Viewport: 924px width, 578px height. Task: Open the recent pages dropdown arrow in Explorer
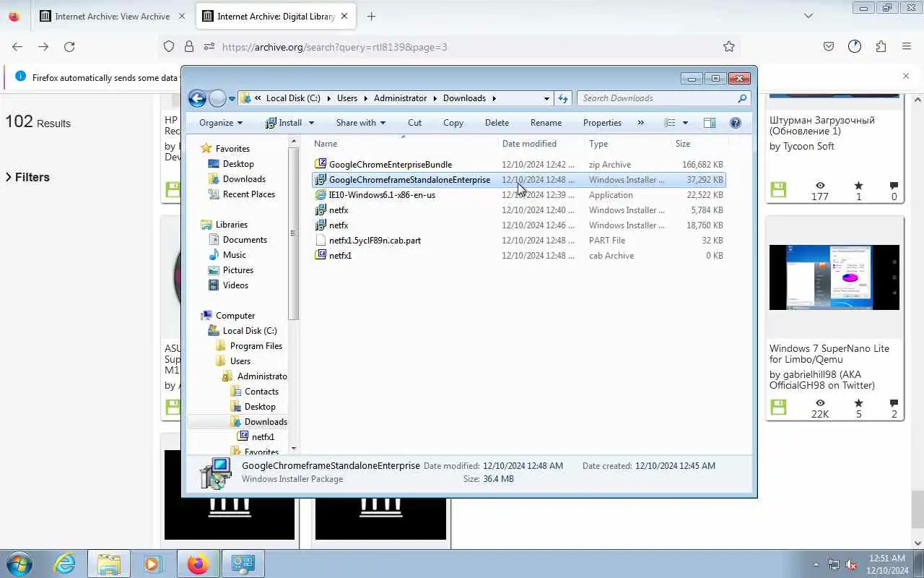click(x=232, y=98)
